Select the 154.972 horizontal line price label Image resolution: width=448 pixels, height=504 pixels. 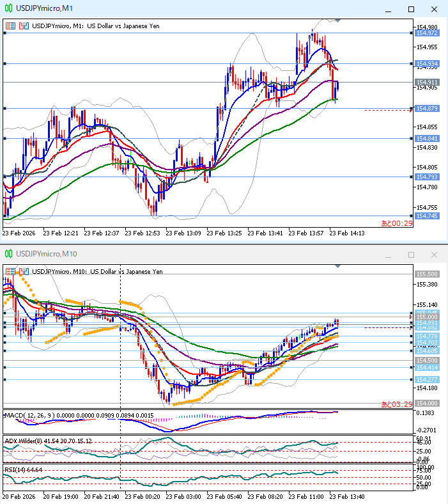click(427, 33)
